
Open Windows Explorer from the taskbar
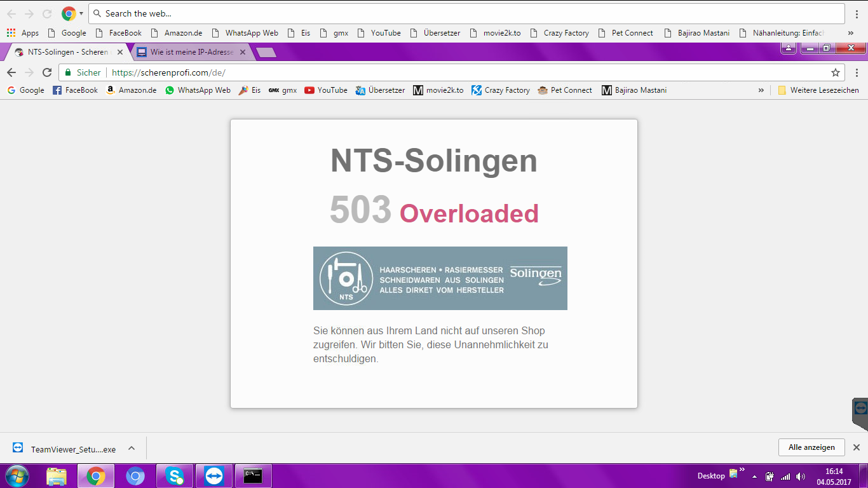[57, 476]
